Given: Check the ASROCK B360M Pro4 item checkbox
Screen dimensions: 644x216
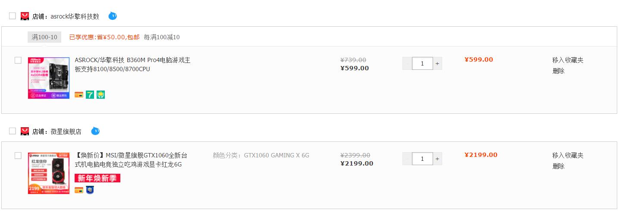Looking at the screenshot, I should [18, 60].
